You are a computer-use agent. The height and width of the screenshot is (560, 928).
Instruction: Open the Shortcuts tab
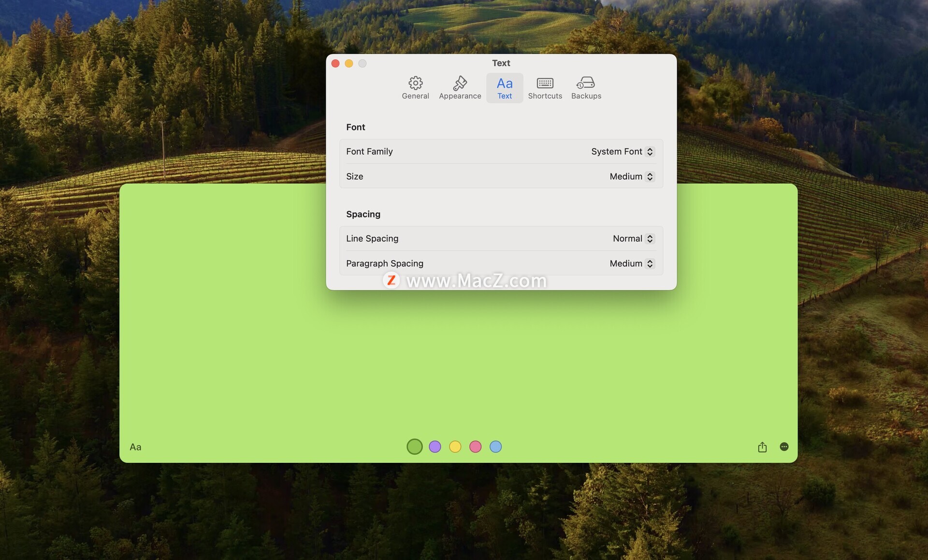point(545,88)
